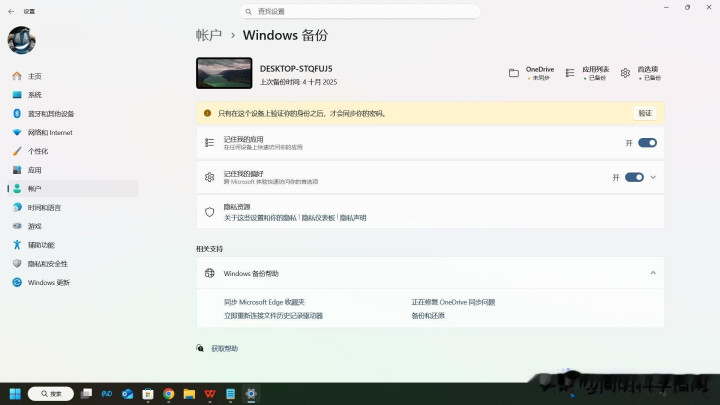Open the 游戏 settings section
720x405 pixels.
click(35, 226)
